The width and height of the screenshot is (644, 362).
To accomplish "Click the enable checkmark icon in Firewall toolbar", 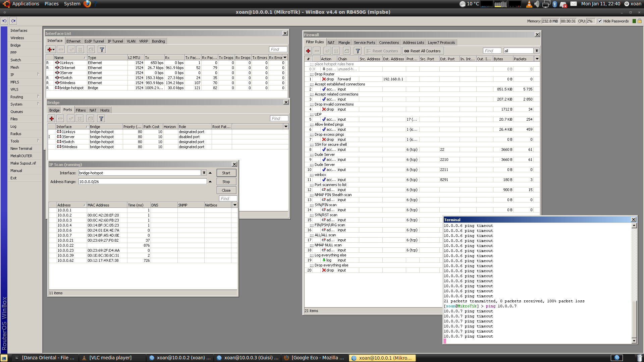I will tap(328, 51).
